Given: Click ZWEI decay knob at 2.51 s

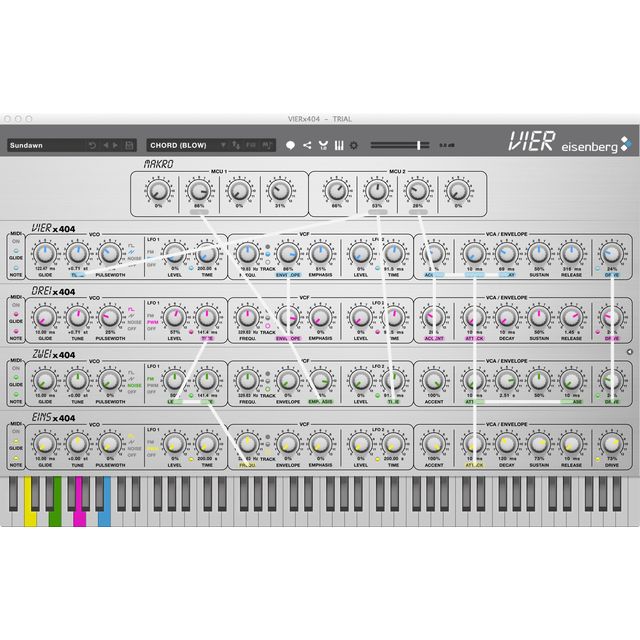Looking at the screenshot, I should [x=507, y=380].
